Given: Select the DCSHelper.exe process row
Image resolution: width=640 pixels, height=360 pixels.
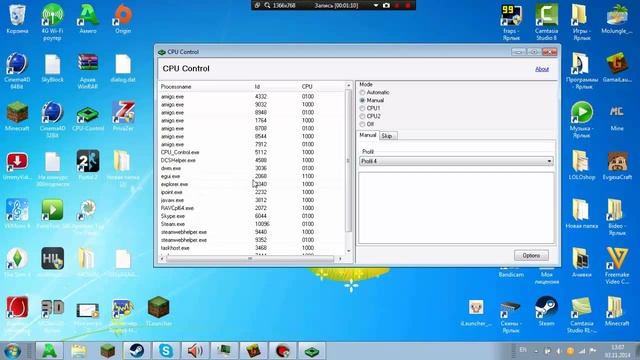Looking at the screenshot, I should coord(252,160).
